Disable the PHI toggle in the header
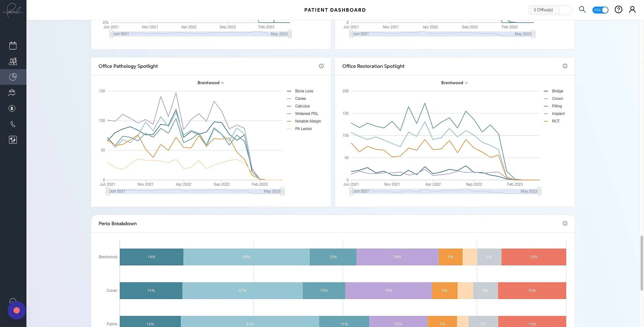Screen dimensions: 644x327 point(600,10)
